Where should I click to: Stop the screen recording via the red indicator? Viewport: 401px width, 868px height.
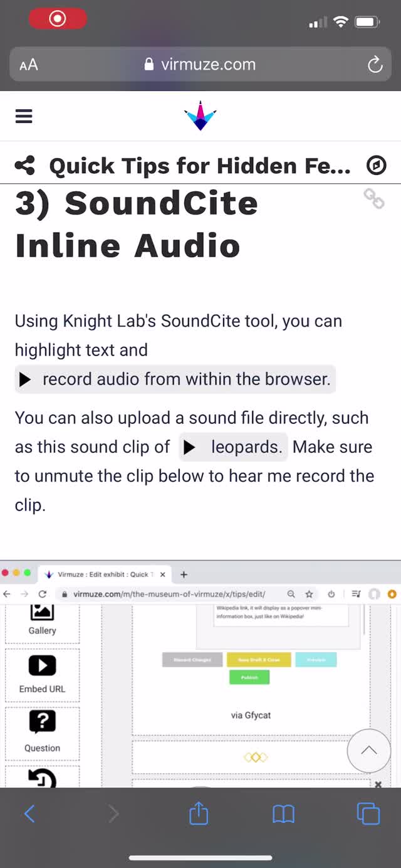[58, 19]
